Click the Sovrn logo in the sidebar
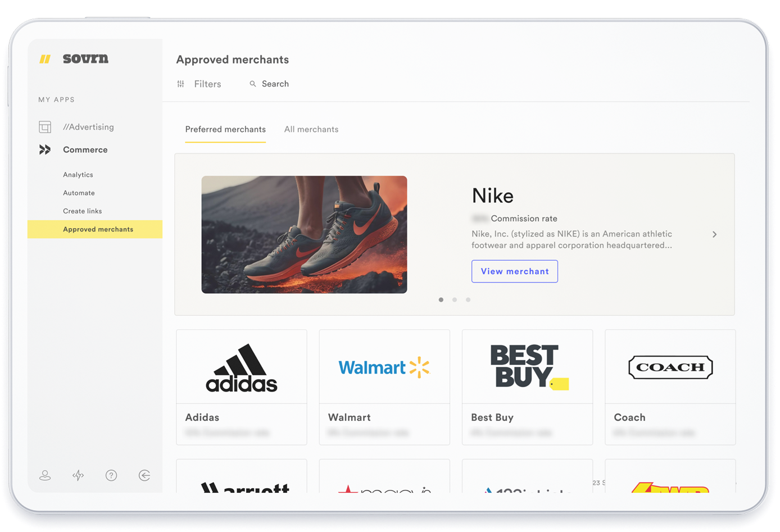780x532 pixels. point(85,58)
